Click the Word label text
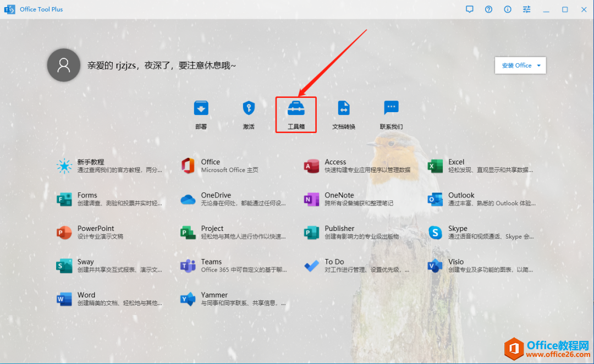The height and width of the screenshot is (364, 594). pyautogui.click(x=86, y=295)
